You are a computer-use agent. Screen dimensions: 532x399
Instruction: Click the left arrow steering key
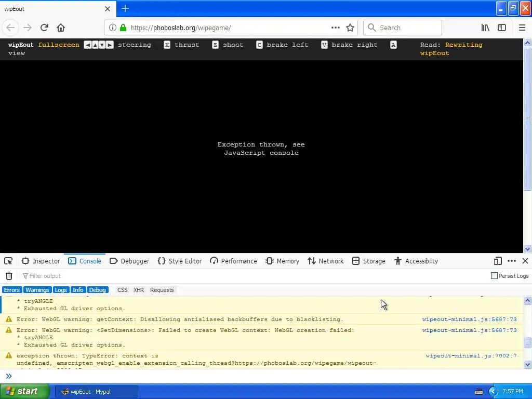tap(87, 45)
